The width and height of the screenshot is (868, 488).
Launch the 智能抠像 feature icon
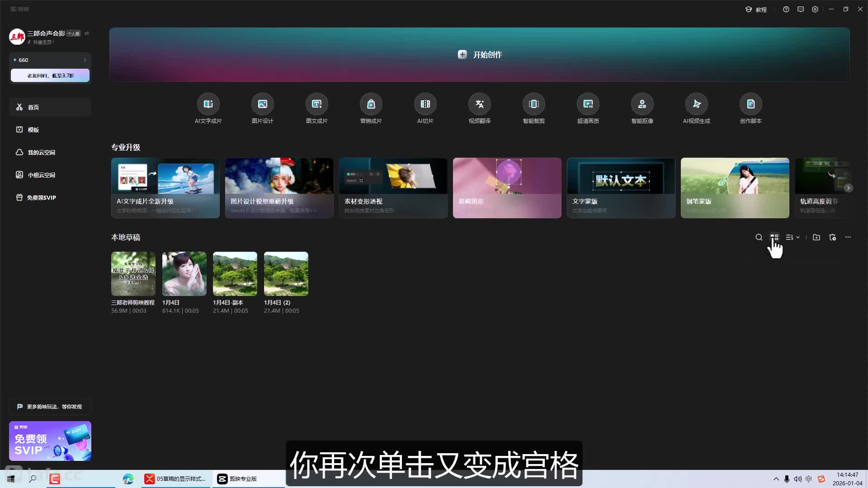[x=642, y=104]
